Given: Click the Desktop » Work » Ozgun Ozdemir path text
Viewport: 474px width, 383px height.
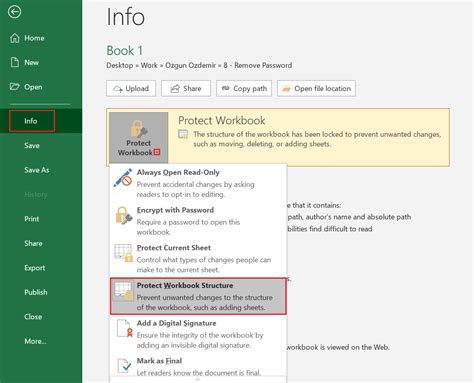Looking at the screenshot, I should tap(199, 65).
